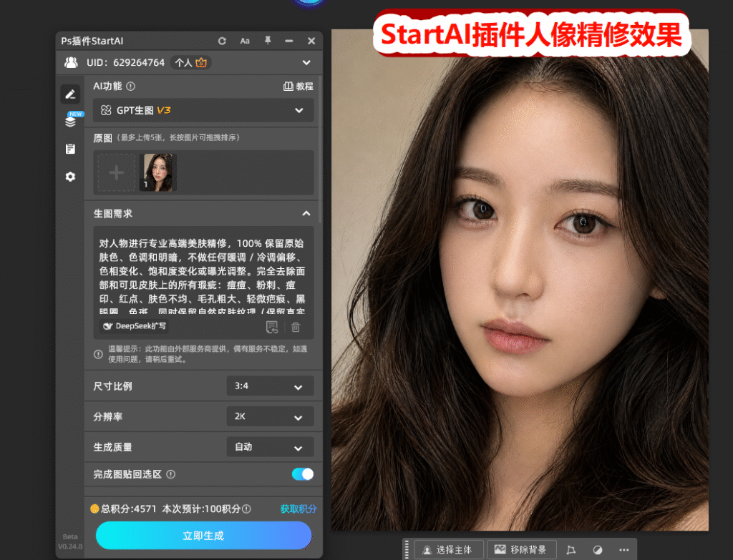Image resolution: width=733 pixels, height=560 pixels.
Task: Collapse the 生图需求 section
Action: point(306,213)
